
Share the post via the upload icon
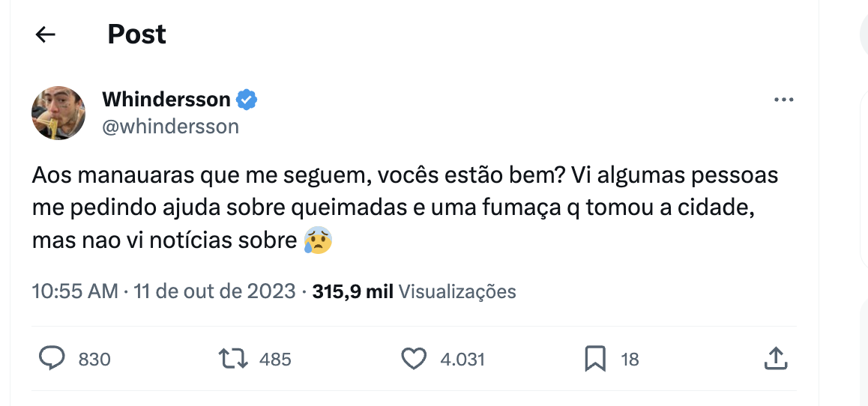click(x=774, y=360)
